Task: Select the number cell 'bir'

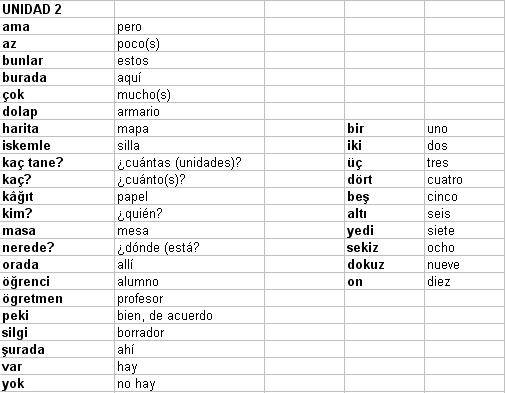Action: coord(384,128)
